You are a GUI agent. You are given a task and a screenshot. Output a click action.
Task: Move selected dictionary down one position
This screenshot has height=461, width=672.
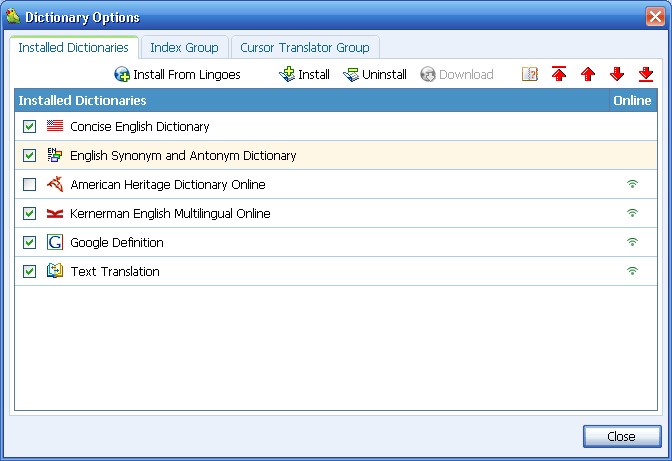pos(617,75)
